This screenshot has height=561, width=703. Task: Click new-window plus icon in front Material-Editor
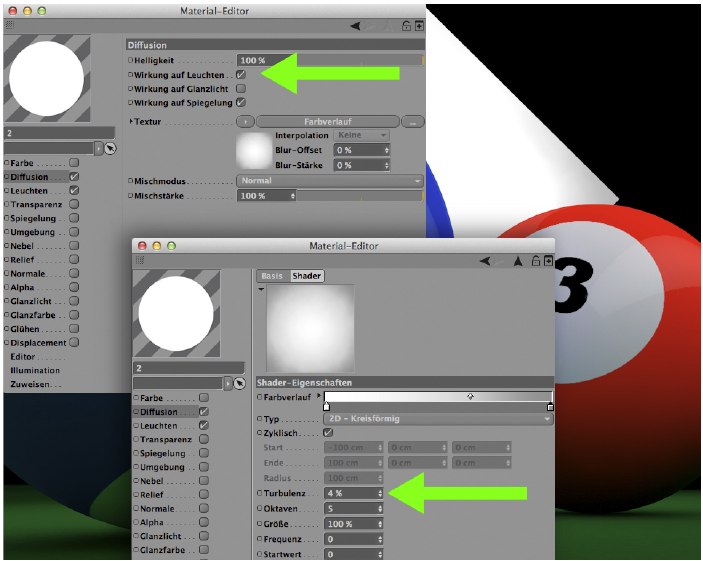pyautogui.click(x=548, y=261)
